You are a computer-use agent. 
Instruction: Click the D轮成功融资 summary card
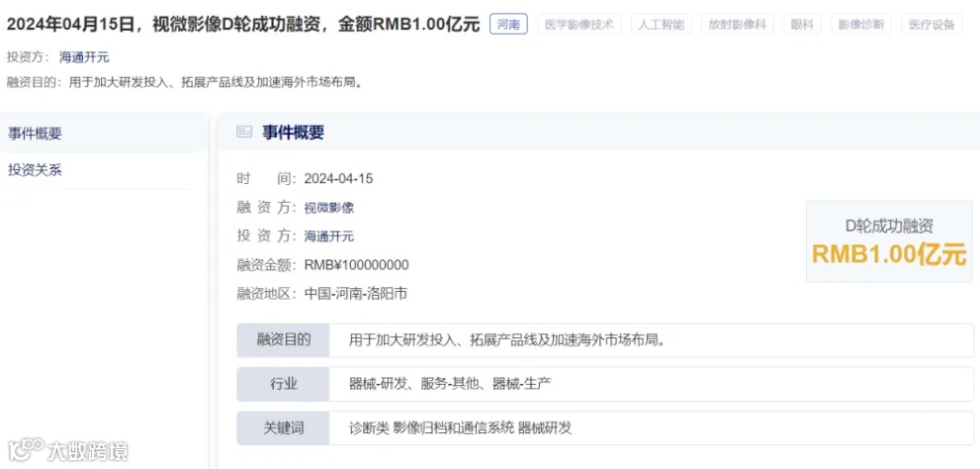pyautogui.click(x=889, y=240)
